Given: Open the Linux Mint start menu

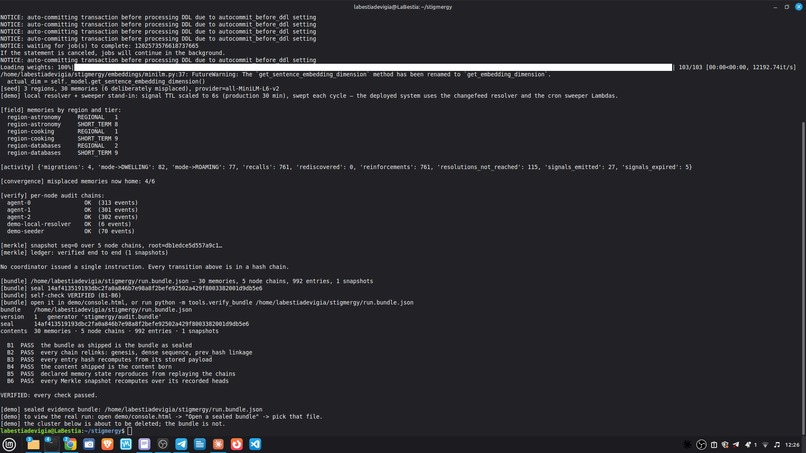Looking at the screenshot, I should 9,444.
